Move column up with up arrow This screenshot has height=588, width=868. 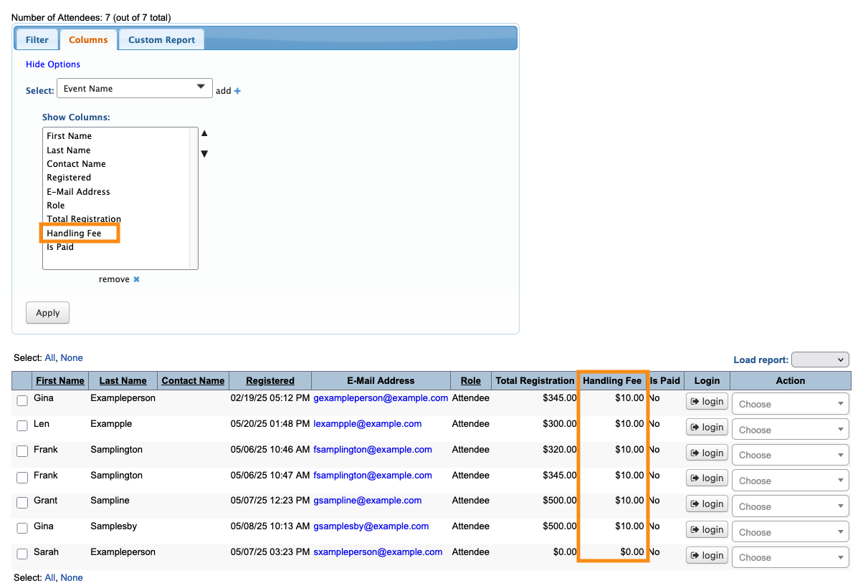click(204, 133)
